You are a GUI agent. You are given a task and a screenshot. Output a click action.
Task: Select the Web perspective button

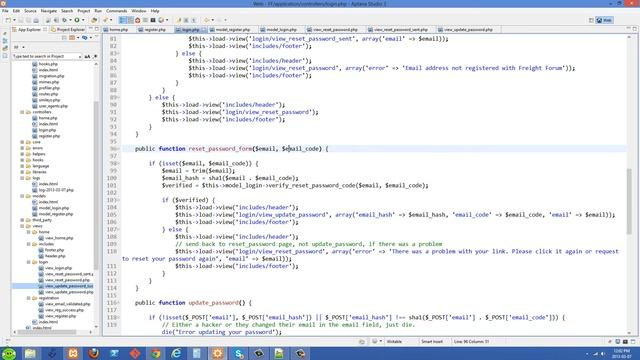coord(604,20)
